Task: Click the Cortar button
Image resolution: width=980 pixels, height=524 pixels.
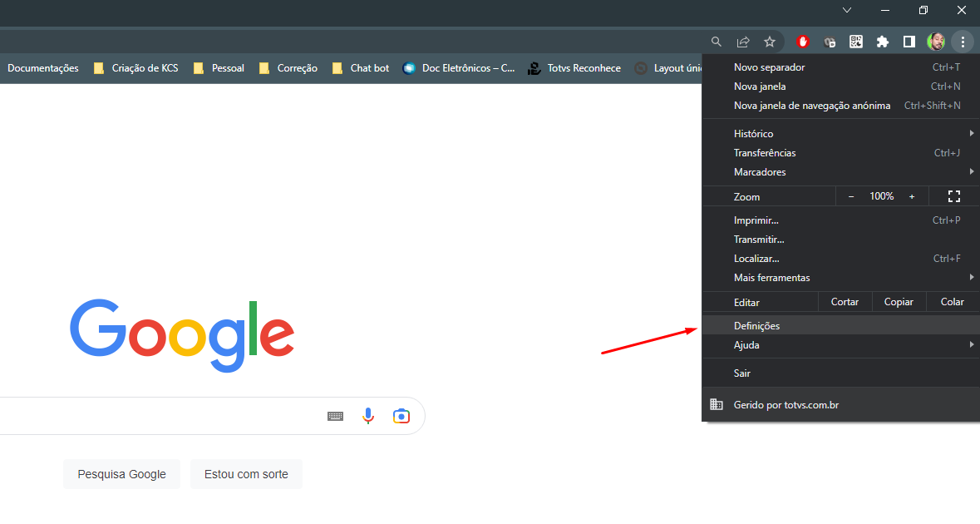Action: [845, 302]
